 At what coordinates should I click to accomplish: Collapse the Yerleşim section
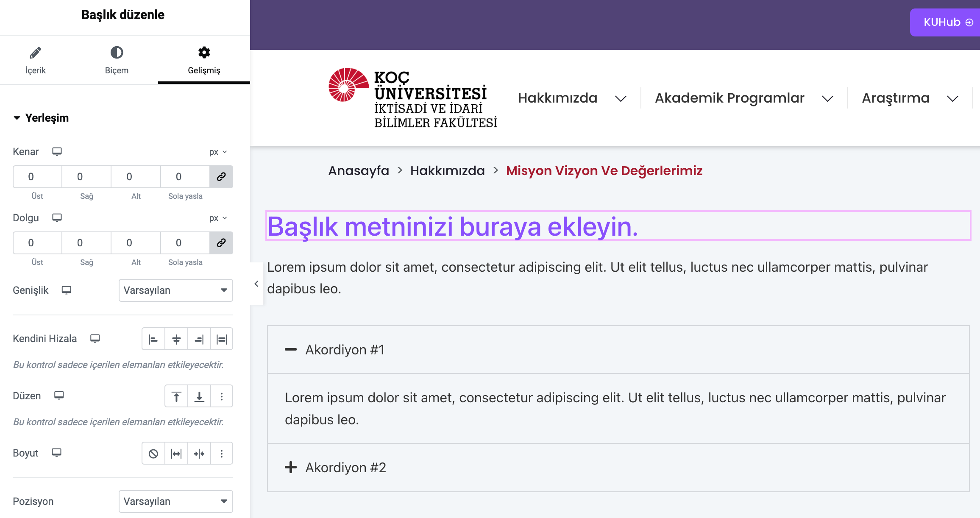(x=41, y=118)
